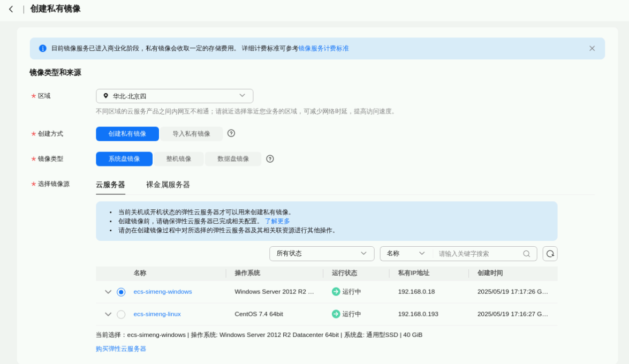
Task: Expand the ecs-simeng-windows row details
Action: 108,292
